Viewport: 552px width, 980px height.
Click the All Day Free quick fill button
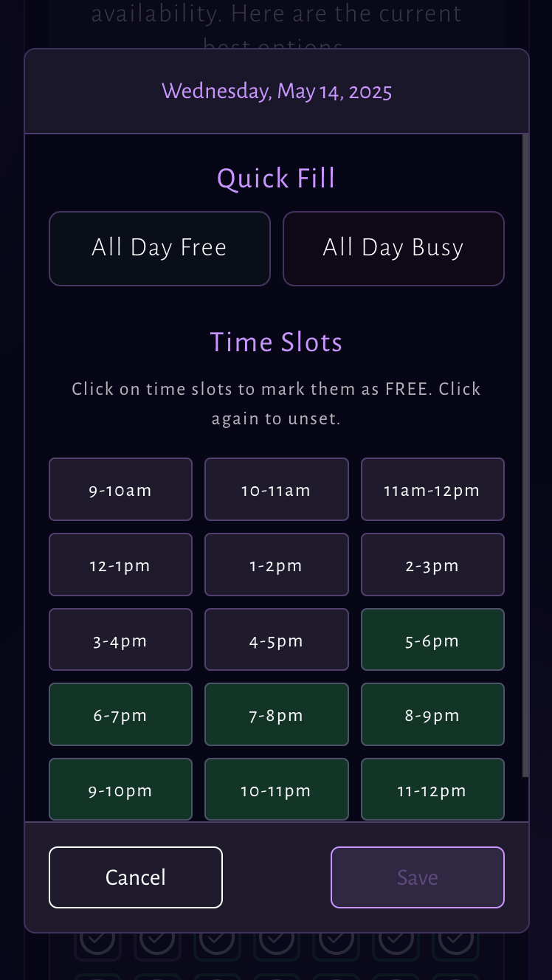click(159, 248)
